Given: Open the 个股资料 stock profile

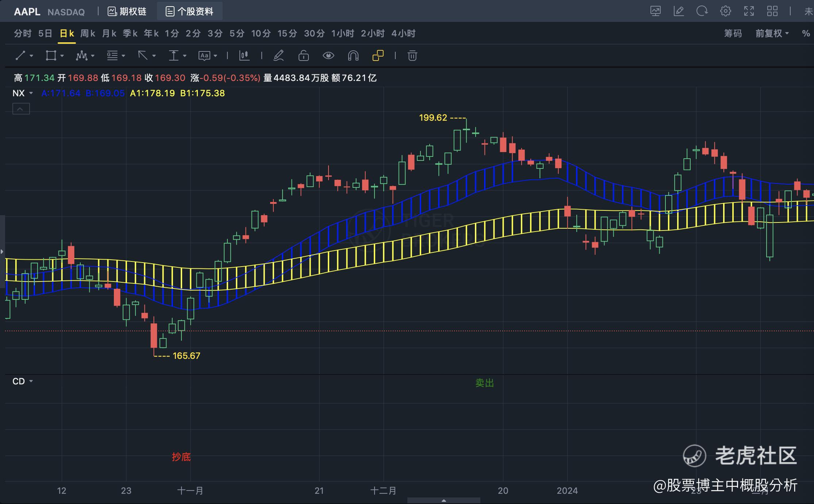Looking at the screenshot, I should point(189,11).
